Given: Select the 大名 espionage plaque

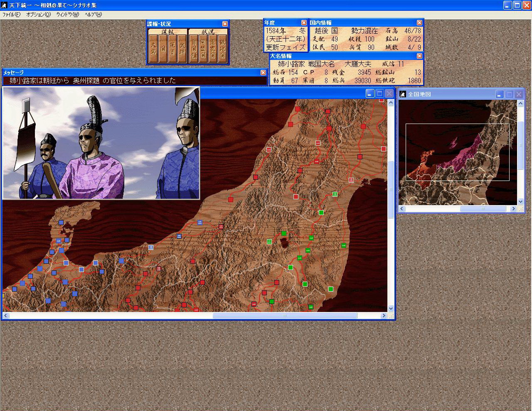Looking at the screenshot, I should pyautogui.click(x=153, y=49).
